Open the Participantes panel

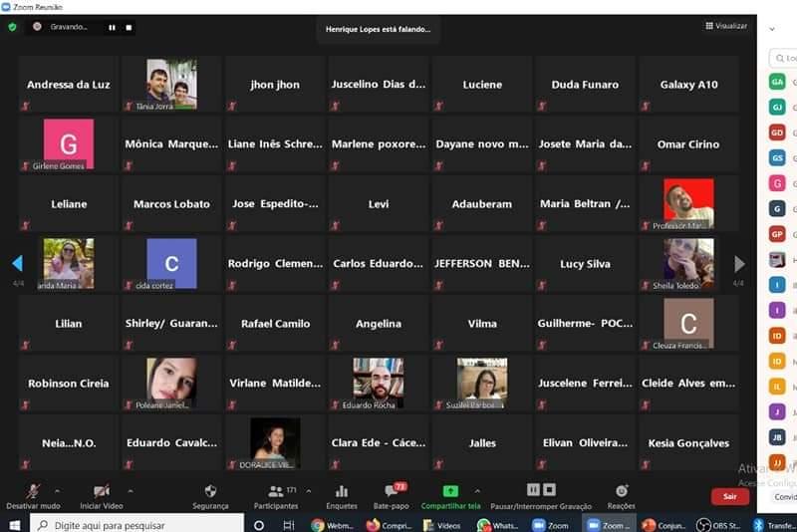(276, 491)
